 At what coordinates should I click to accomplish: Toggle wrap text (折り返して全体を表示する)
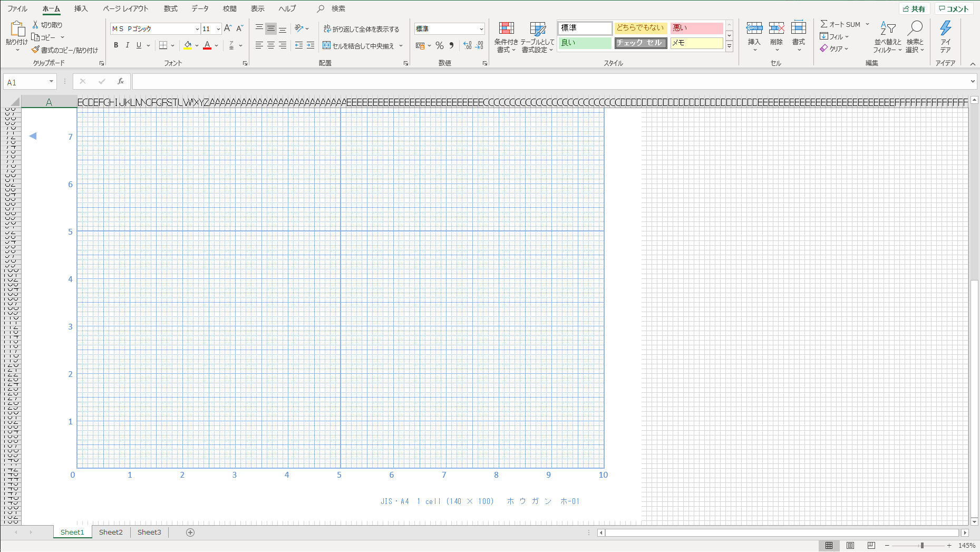click(x=362, y=29)
